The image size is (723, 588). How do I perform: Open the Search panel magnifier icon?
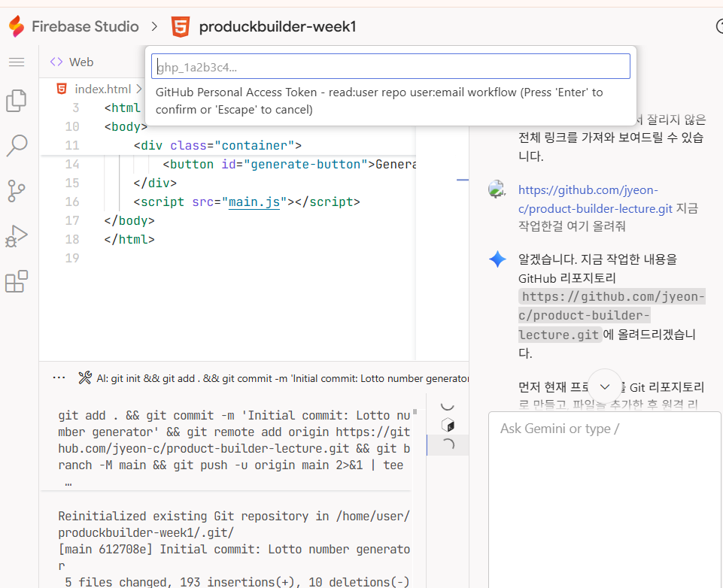tap(17, 146)
